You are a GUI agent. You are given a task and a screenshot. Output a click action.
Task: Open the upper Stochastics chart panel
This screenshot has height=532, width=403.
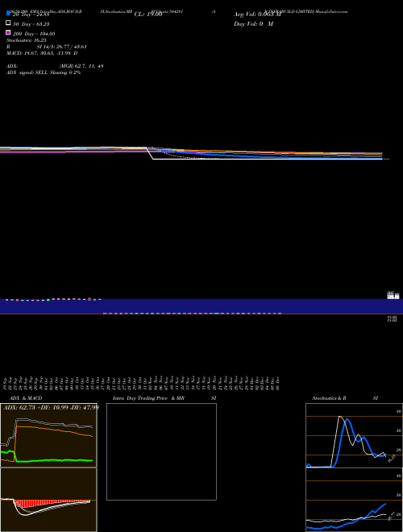(354, 435)
